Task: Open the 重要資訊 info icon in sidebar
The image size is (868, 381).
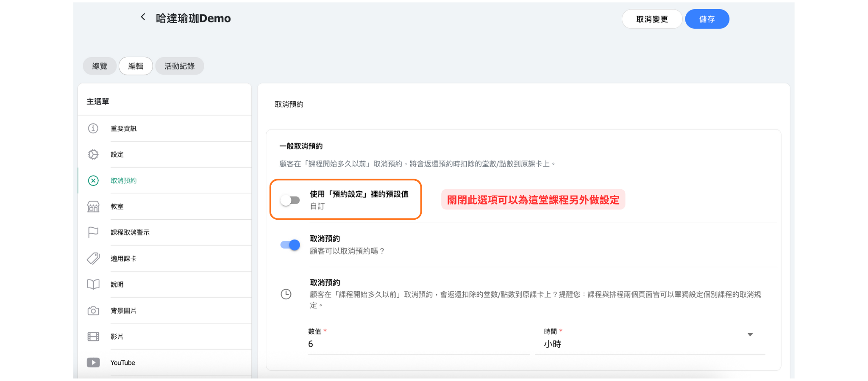Action: pyautogui.click(x=93, y=128)
